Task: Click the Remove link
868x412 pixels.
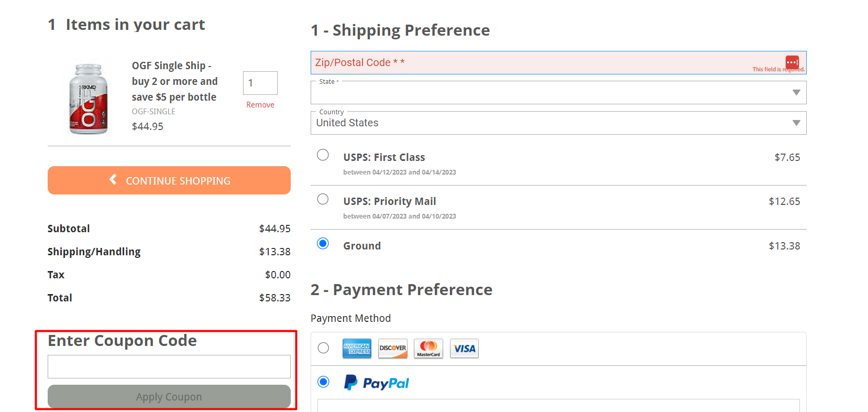Action: [260, 105]
